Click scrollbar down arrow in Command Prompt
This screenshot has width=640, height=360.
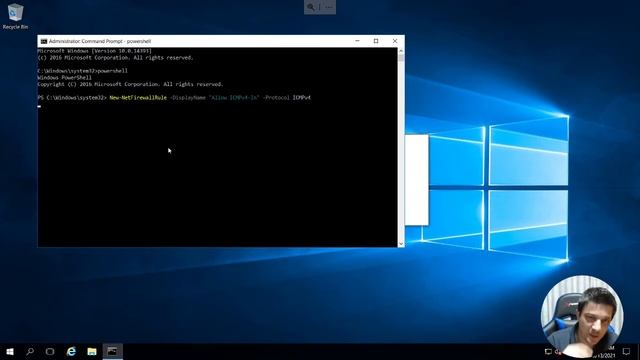click(x=401, y=244)
